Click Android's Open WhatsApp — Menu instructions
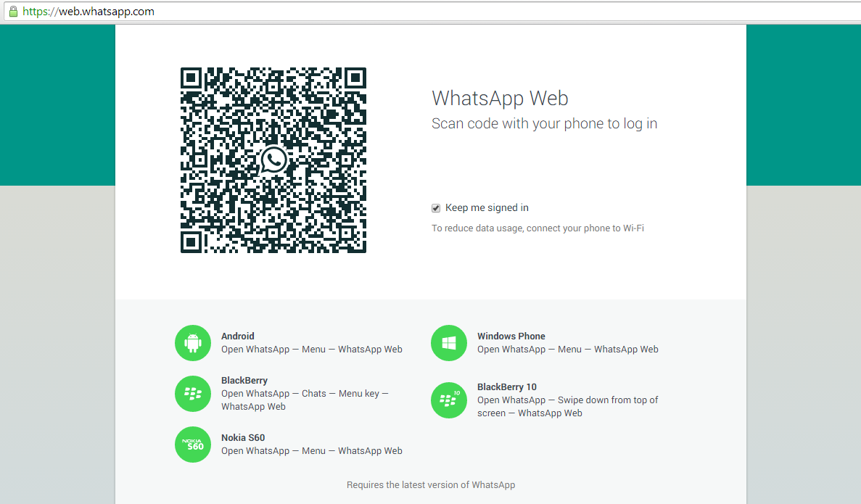The height and width of the screenshot is (504, 861). coord(312,350)
